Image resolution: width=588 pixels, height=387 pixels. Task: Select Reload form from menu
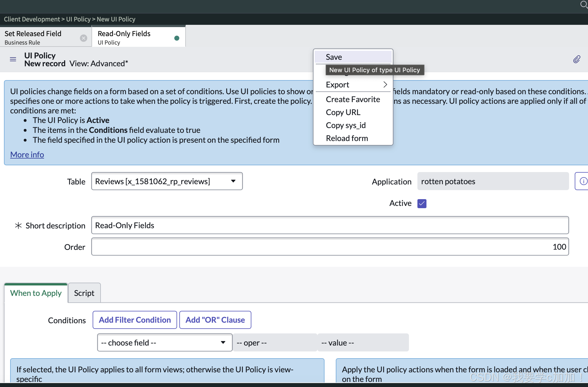point(347,138)
